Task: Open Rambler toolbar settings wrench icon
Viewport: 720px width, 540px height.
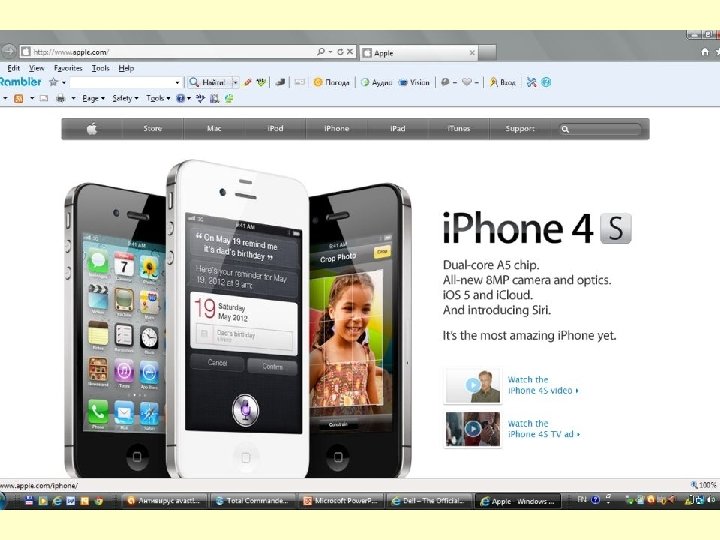Action: tap(531, 82)
